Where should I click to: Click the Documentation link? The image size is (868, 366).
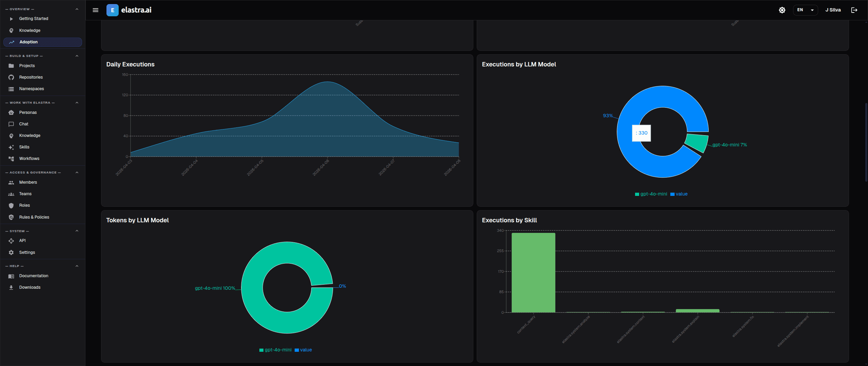(x=34, y=276)
